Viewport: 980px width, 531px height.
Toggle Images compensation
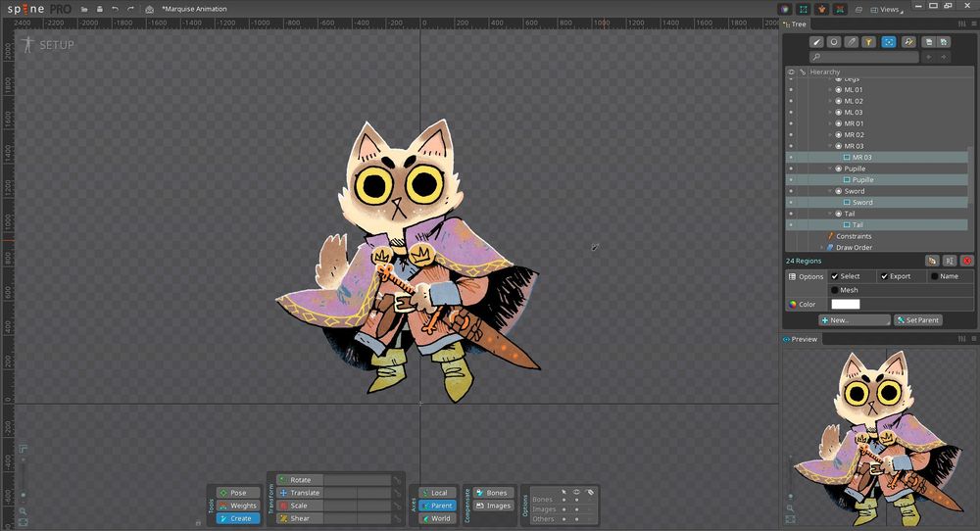pos(493,506)
